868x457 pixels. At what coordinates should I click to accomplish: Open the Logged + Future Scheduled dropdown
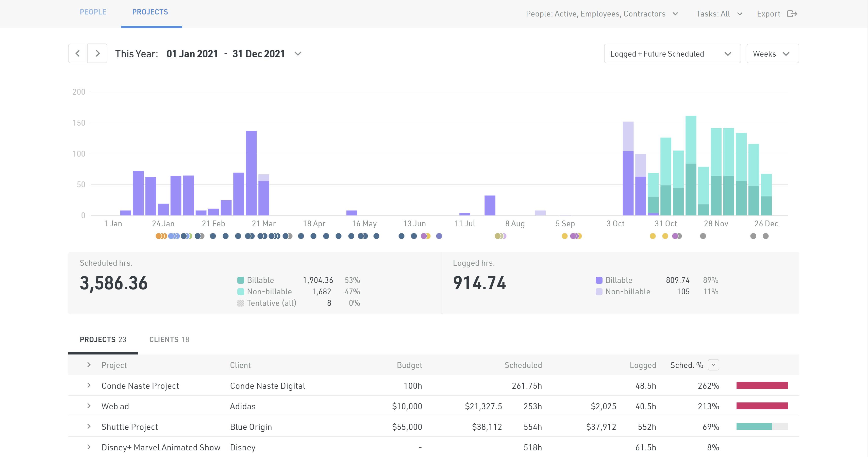(672, 54)
